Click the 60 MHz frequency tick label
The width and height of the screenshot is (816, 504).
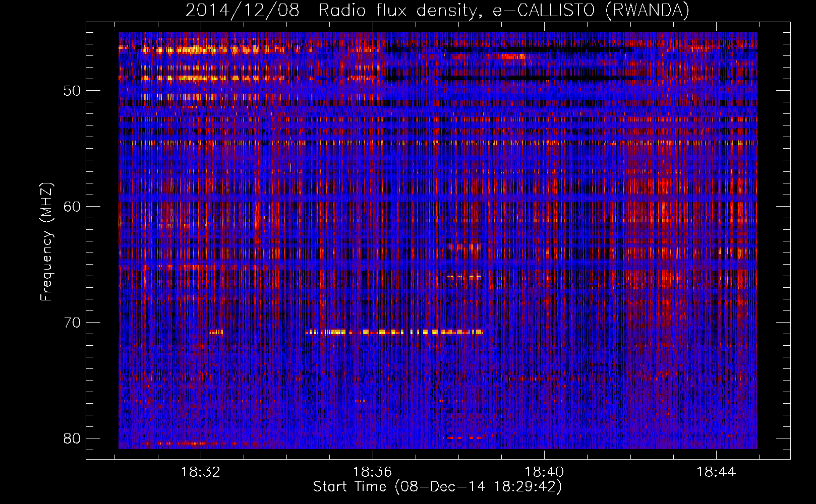pyautogui.click(x=72, y=207)
